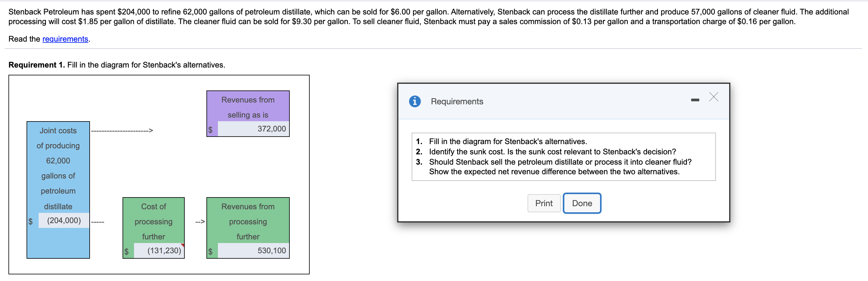Click the Print button
868x281 pixels.
pyautogui.click(x=544, y=203)
